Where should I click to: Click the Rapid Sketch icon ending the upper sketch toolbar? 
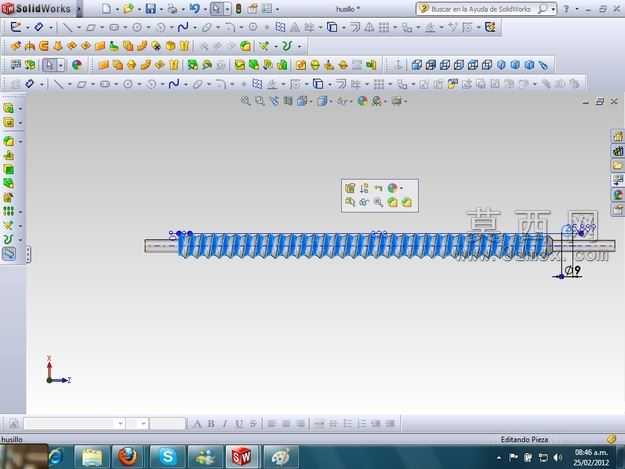490,27
